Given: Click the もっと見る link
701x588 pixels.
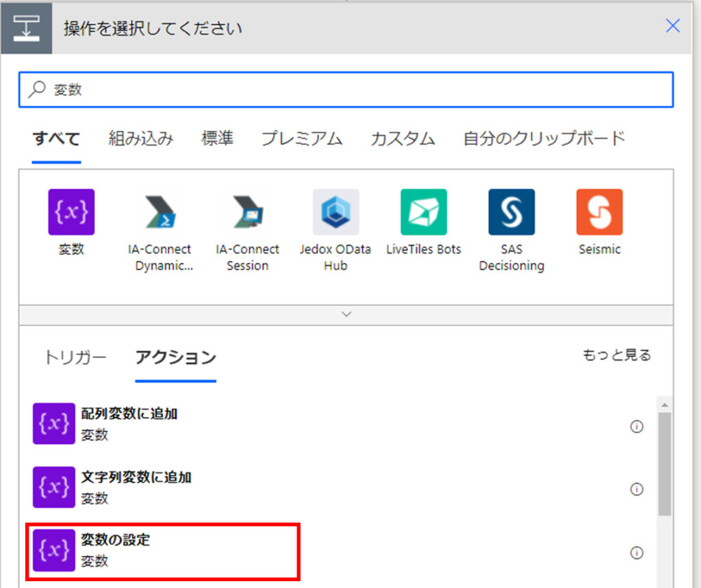Looking at the screenshot, I should [x=617, y=355].
